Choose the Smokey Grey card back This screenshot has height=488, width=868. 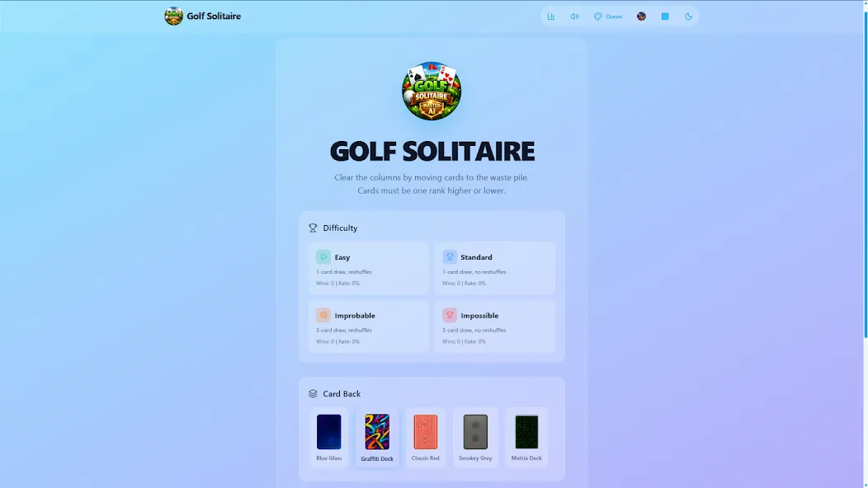pyautogui.click(x=475, y=437)
